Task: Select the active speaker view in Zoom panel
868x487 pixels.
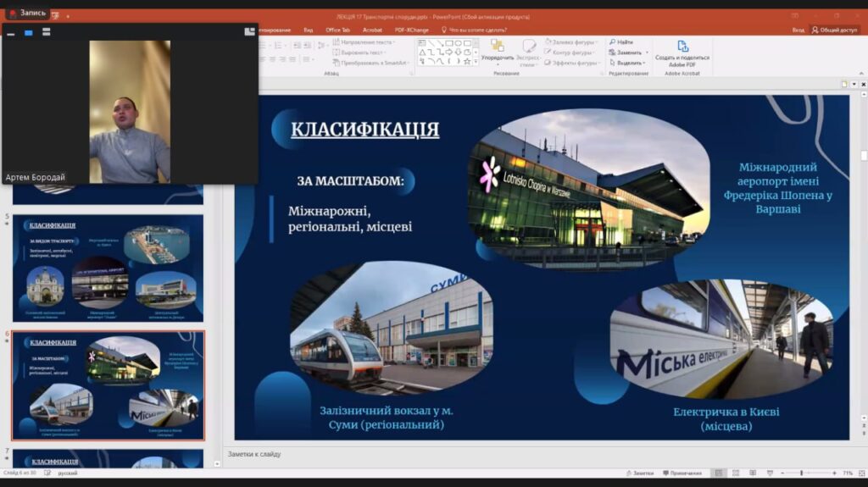Action: (x=28, y=33)
